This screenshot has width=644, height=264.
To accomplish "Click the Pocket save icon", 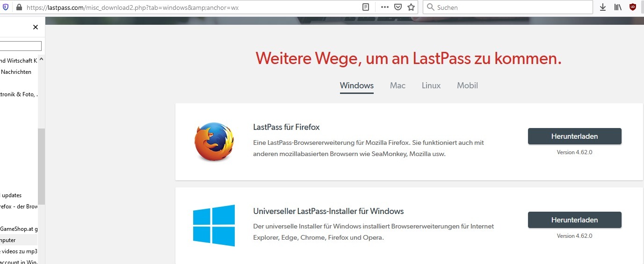I will click(x=398, y=7).
